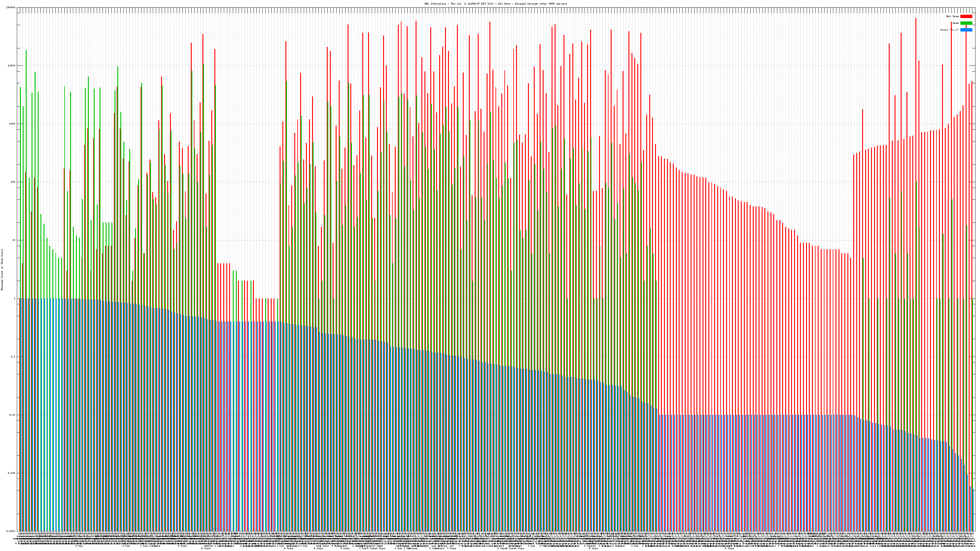Click the 1000 y-axis tick label
Viewport: 980px width, 551px height.
coord(12,124)
